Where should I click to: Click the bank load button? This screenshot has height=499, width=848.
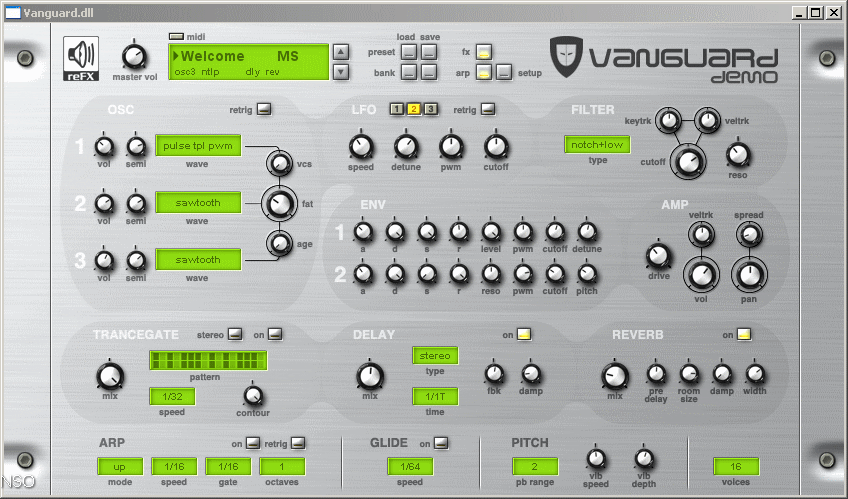pos(409,72)
